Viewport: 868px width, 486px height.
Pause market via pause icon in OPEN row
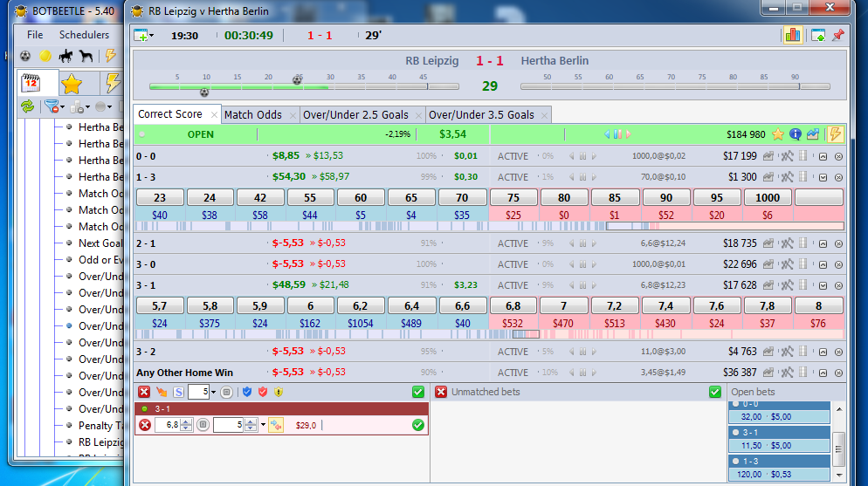click(617, 134)
